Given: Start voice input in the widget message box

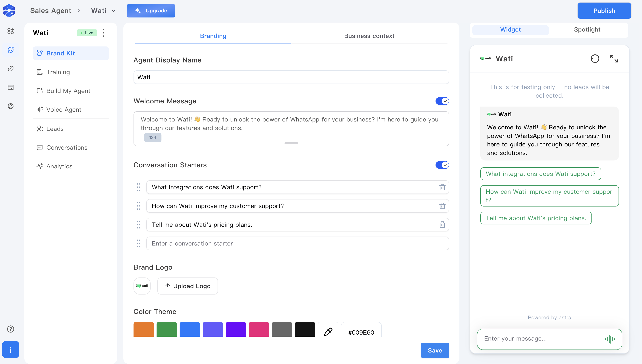Looking at the screenshot, I should (x=610, y=339).
